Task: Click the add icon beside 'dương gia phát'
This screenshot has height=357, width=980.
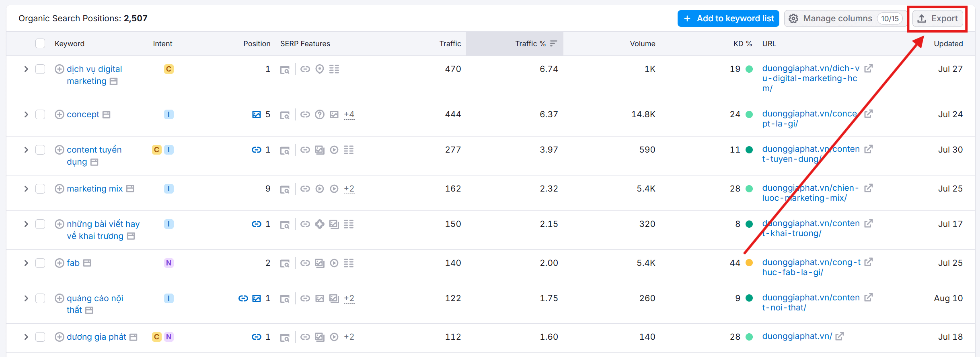Action: click(x=59, y=337)
